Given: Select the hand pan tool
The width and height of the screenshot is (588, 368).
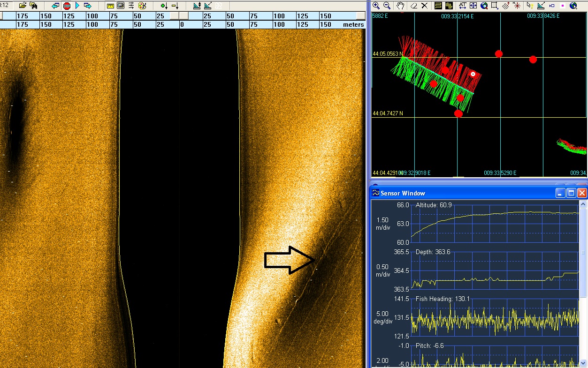Looking at the screenshot, I should 401,6.
